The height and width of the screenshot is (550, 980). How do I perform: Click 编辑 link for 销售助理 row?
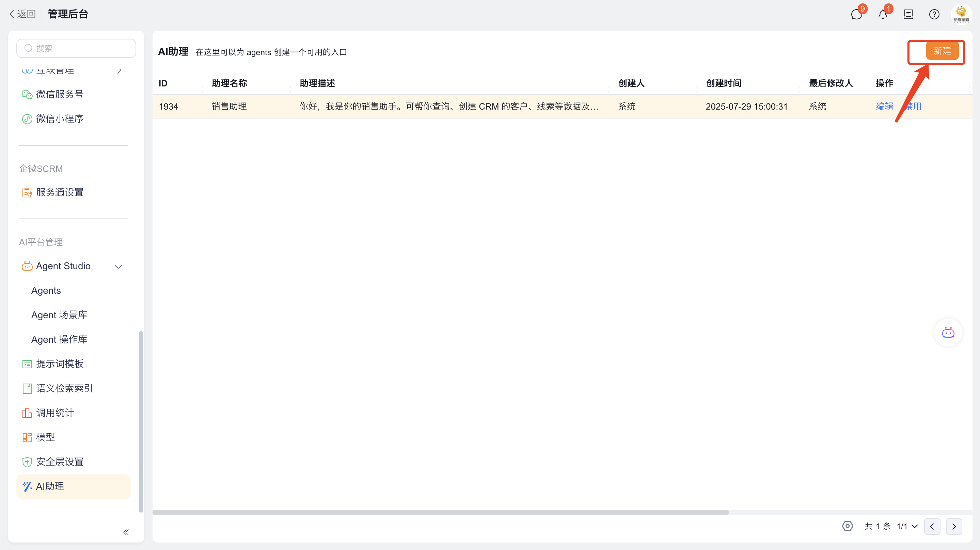tap(885, 107)
